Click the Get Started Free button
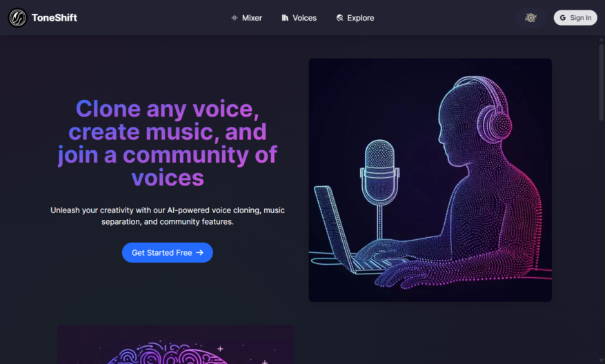Screen dimensions: 605x364 (168, 252)
